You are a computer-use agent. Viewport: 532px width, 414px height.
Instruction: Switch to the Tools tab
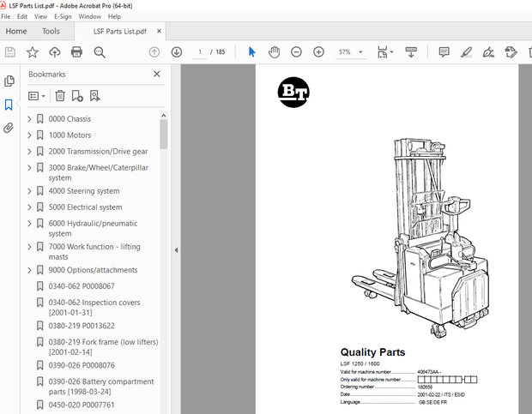pos(51,32)
